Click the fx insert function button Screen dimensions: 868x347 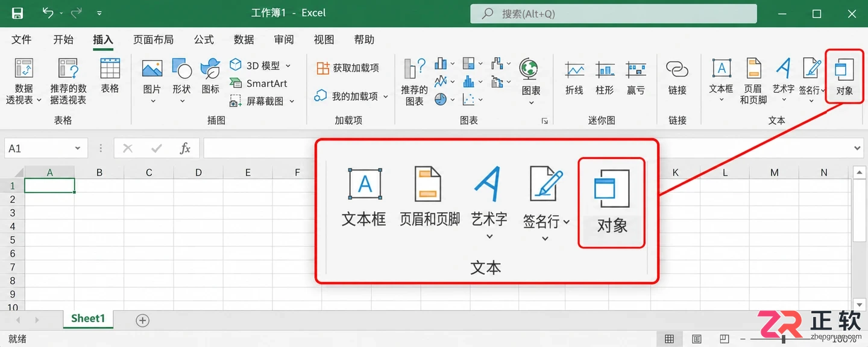tap(186, 148)
